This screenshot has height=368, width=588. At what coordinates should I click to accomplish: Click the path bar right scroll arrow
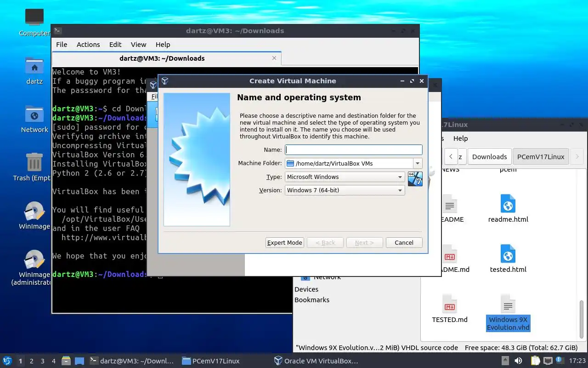[577, 156]
